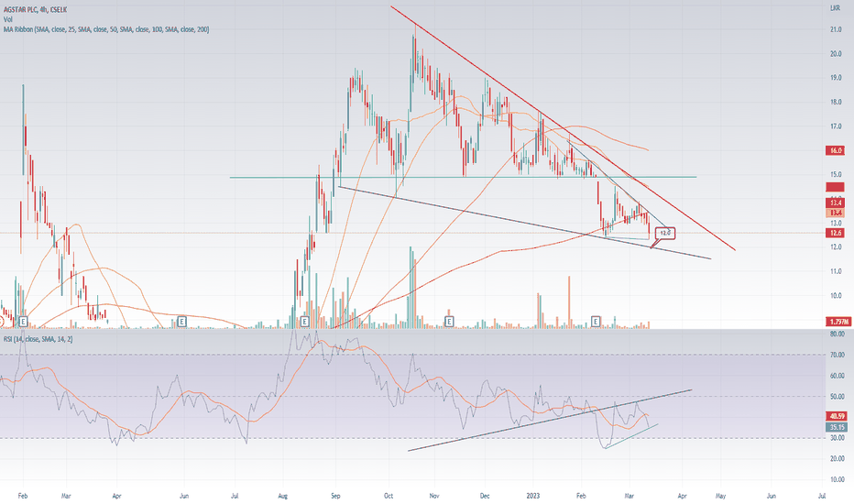Image resolution: width=854 pixels, height=504 pixels.
Task: Click the 80.00 RSI axis label
Action: pyautogui.click(x=838, y=334)
